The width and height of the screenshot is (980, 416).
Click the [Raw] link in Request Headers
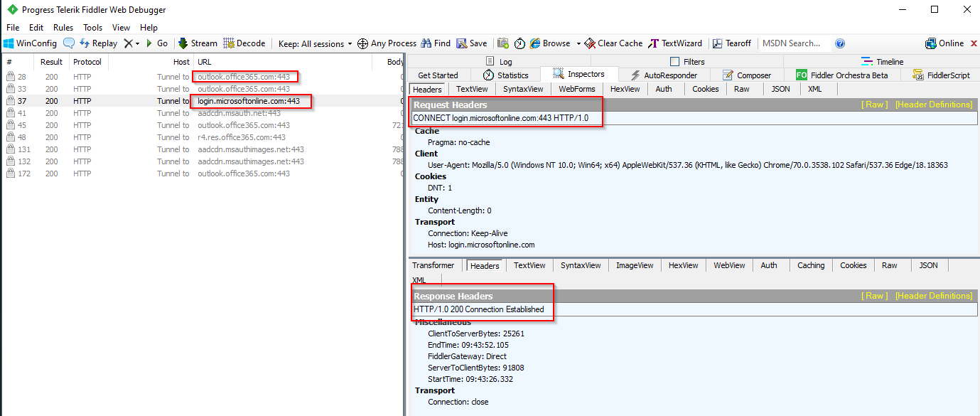pyautogui.click(x=874, y=103)
